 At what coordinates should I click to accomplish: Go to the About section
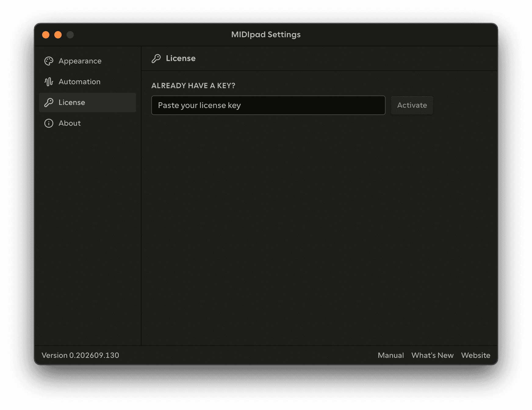88,123
